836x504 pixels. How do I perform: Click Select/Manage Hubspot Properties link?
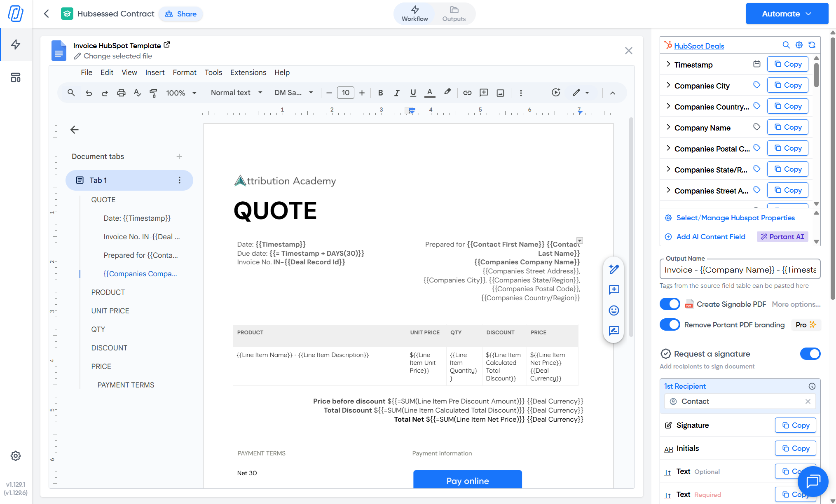pyautogui.click(x=735, y=218)
